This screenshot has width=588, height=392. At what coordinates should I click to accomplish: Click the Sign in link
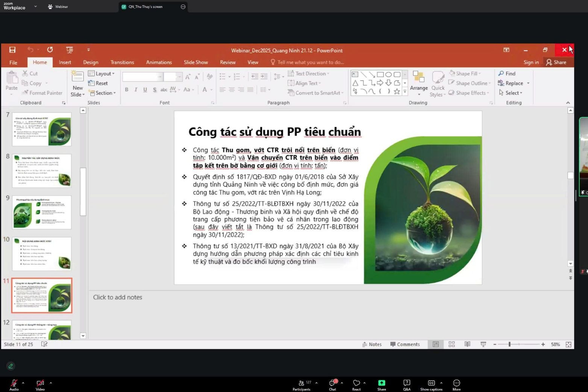tap(530, 62)
